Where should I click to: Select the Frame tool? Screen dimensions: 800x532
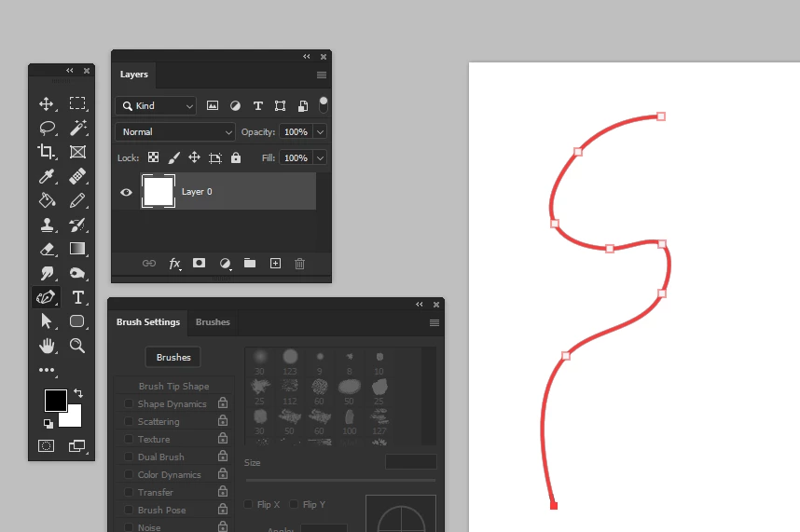[x=77, y=152]
